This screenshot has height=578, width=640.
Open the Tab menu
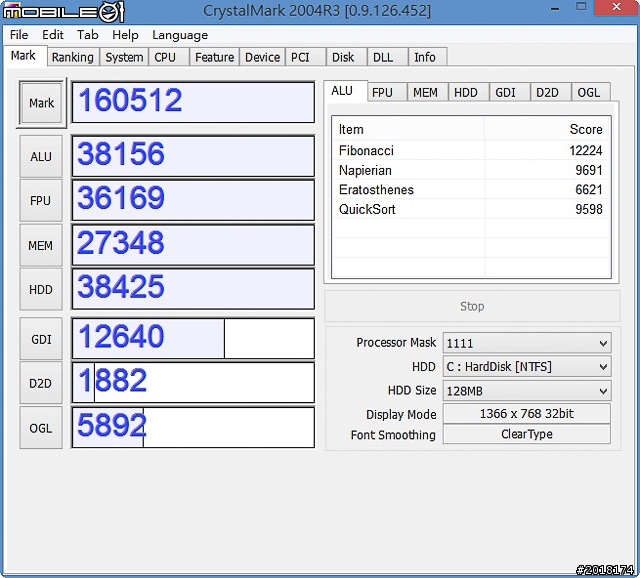88,35
